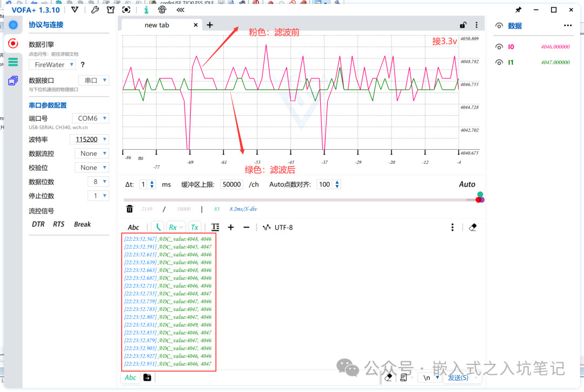Screen dimensions: 584x392
Task: Hide channel I1 with eye icon
Action: tap(499, 62)
